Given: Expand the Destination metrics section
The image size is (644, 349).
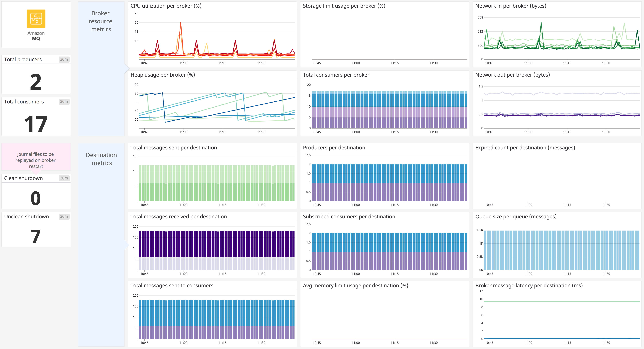Looking at the screenshot, I should coord(101,159).
